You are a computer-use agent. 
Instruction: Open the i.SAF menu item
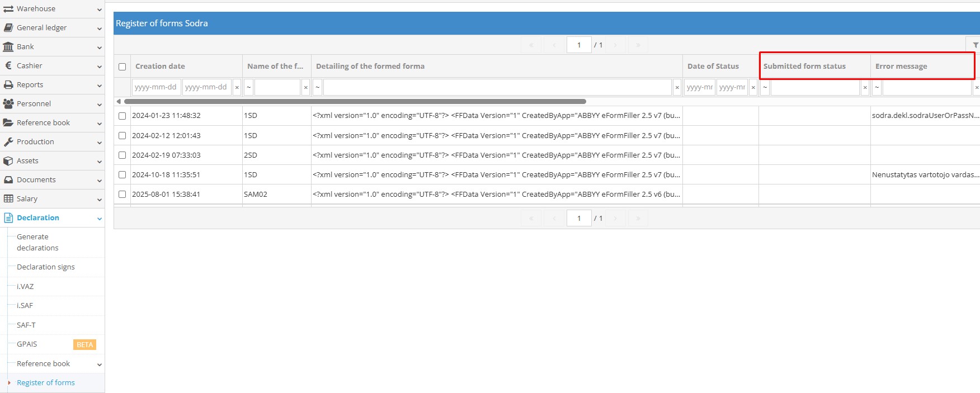click(25, 306)
